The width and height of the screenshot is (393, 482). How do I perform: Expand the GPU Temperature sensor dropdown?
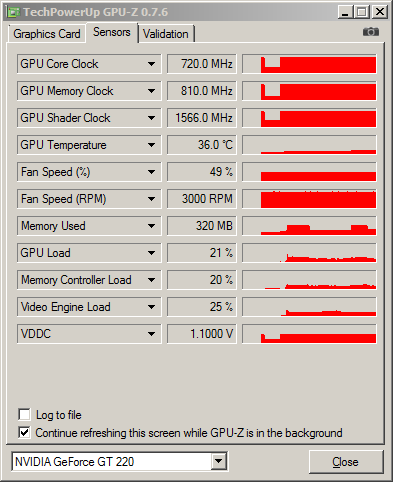pos(151,145)
